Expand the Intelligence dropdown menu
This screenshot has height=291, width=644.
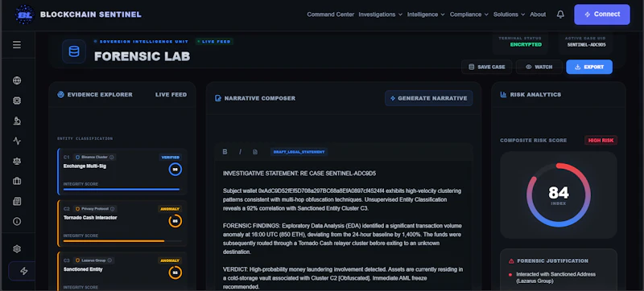pyautogui.click(x=426, y=14)
